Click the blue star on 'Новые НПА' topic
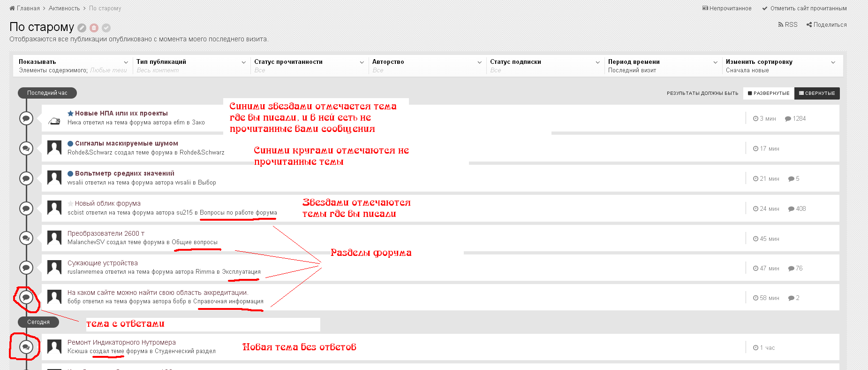Screen dimensions: 868x370 pyautogui.click(x=70, y=113)
